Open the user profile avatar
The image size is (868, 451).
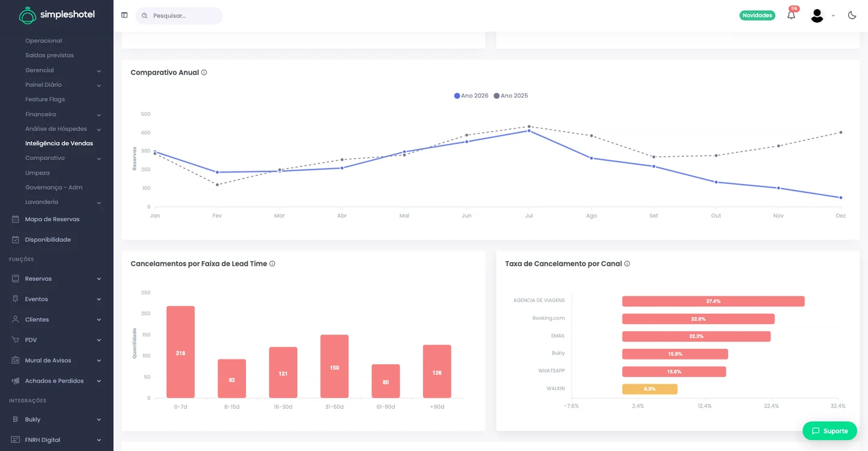click(x=817, y=16)
